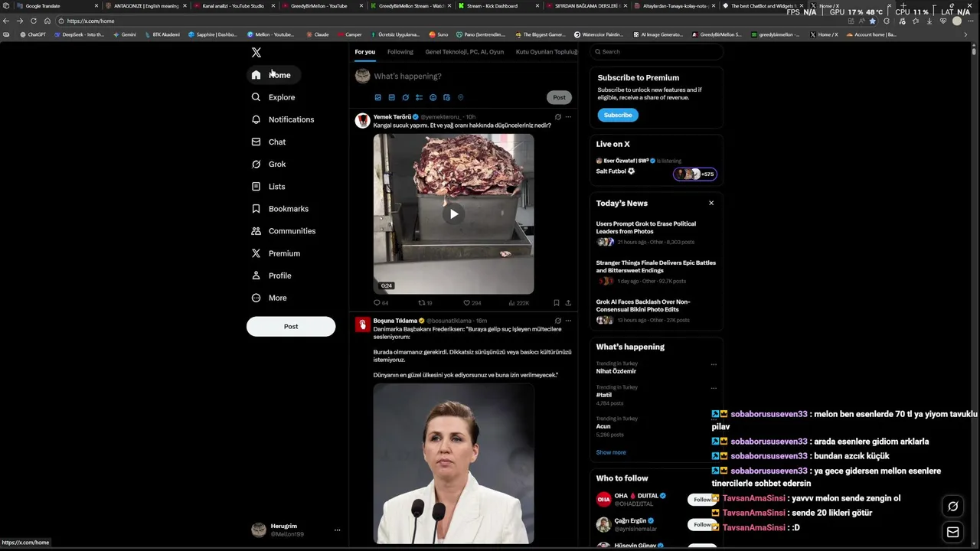Open the Premium page from the sidebar
Image resolution: width=980 pixels, height=551 pixels.
tap(276, 253)
